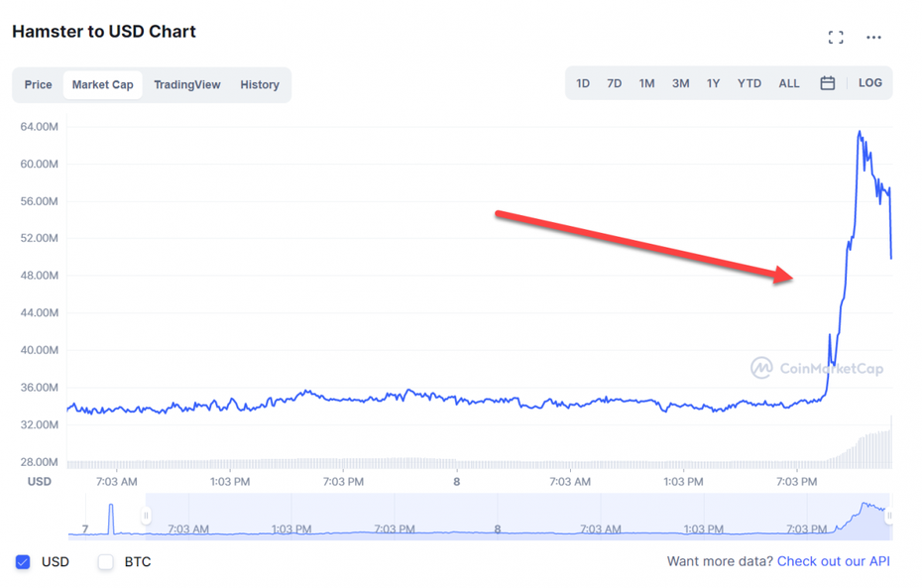Select the 1D time range
The width and height of the screenshot is (922, 588).
[583, 83]
